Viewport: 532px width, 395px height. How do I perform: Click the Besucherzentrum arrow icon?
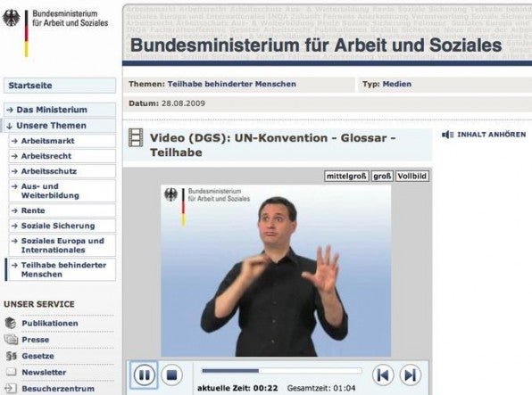[x=11, y=388]
